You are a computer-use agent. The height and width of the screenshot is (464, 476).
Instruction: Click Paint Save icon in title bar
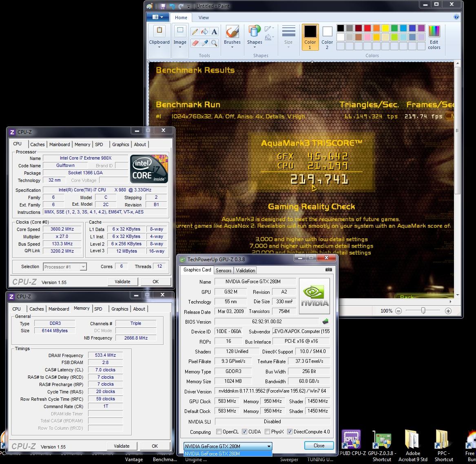163,6
